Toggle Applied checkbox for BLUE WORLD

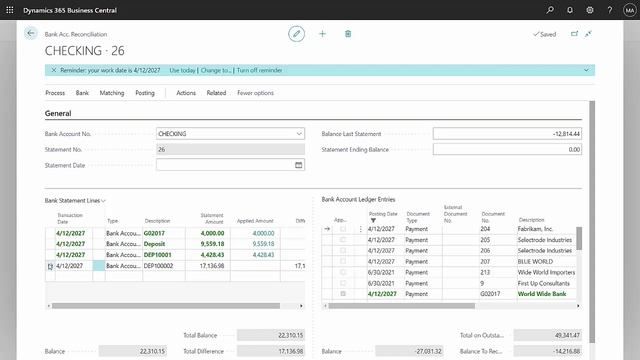(x=343, y=261)
